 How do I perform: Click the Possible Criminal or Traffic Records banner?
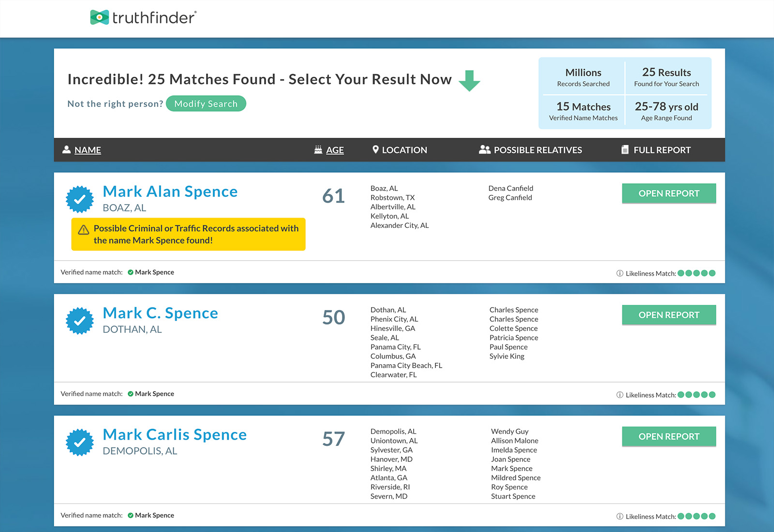coord(188,234)
